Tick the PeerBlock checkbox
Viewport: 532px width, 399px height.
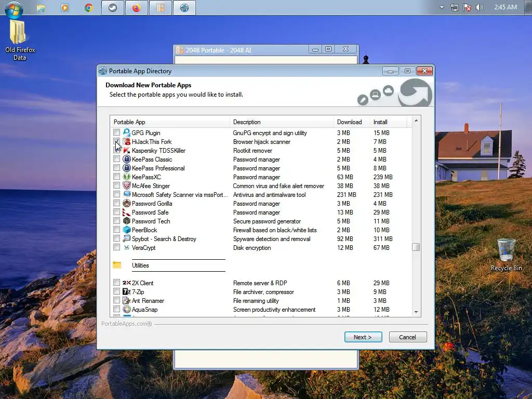point(117,229)
